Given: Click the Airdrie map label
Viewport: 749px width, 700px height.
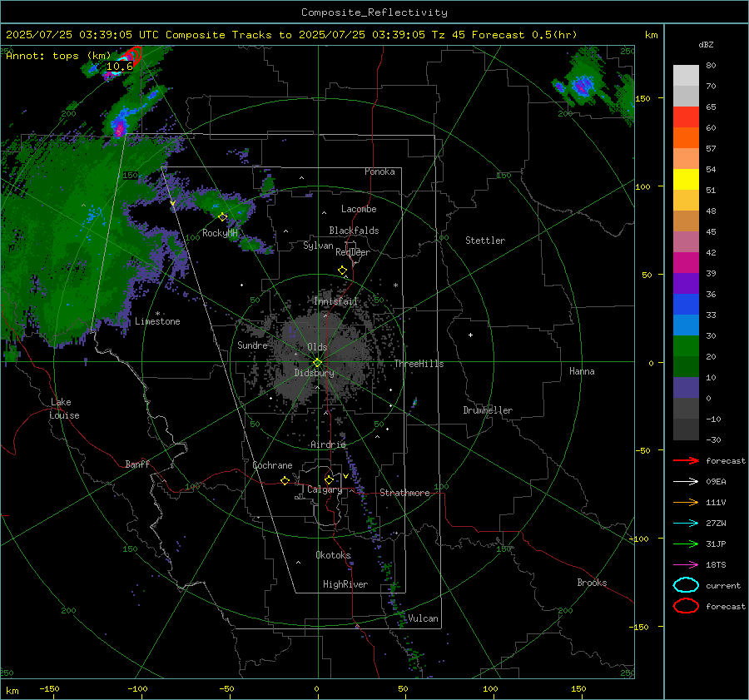Looking at the screenshot, I should coord(328,444).
